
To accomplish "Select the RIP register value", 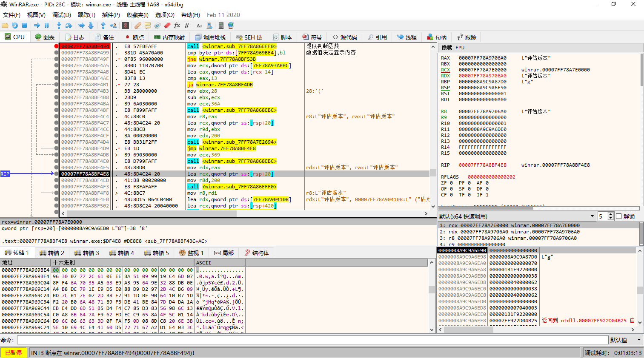I will 483,165.
